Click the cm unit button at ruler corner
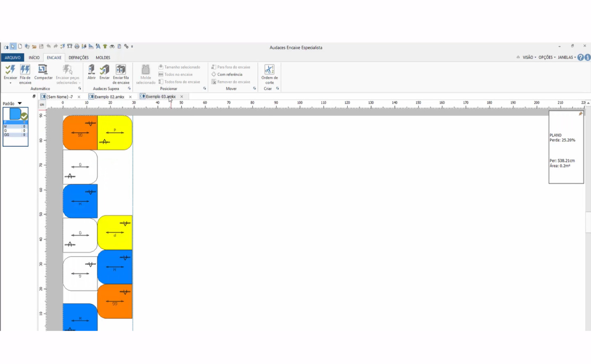 [x=42, y=105]
